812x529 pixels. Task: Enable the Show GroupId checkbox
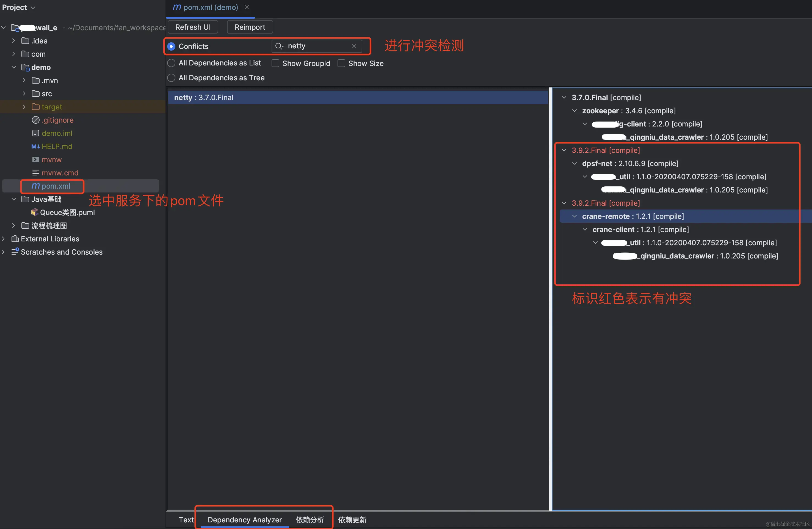pos(275,64)
